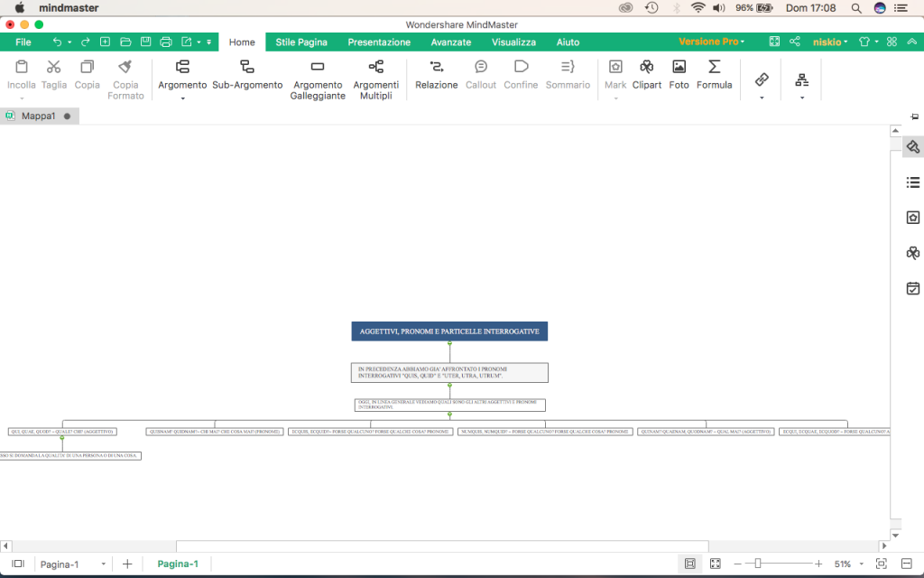Toggle the page list panel icon

[17, 564]
